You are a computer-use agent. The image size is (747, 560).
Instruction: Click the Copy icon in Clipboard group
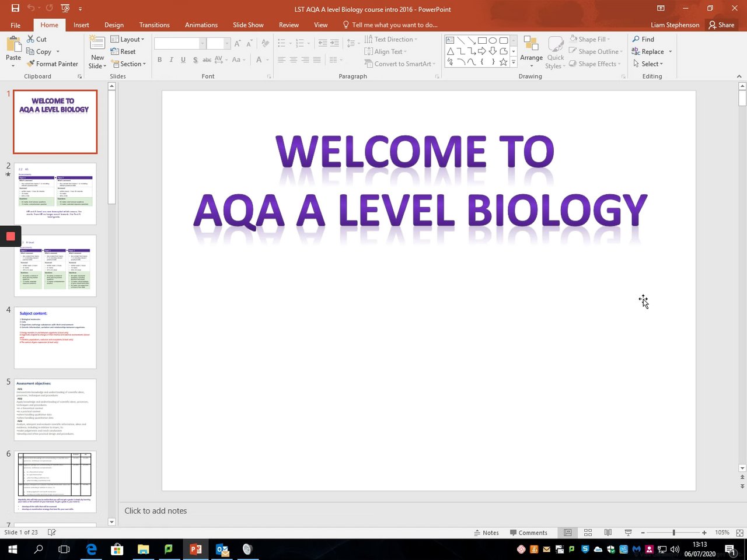[x=31, y=51]
